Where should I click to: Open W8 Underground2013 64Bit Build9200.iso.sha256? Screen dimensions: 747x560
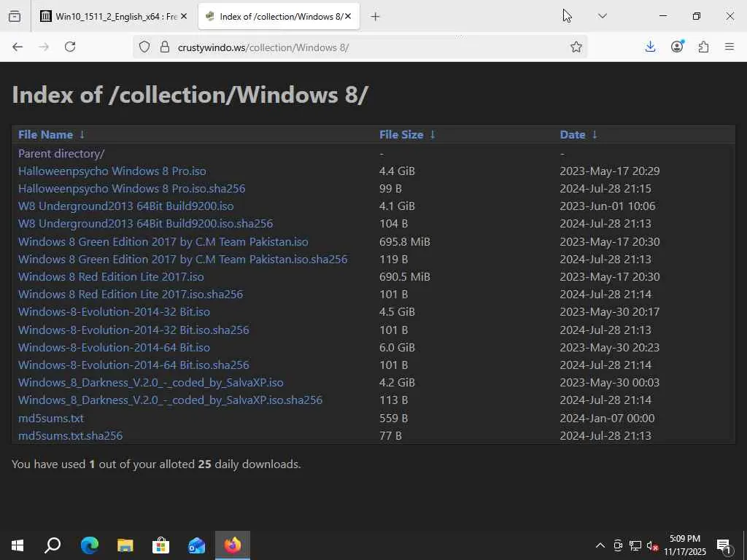(145, 223)
